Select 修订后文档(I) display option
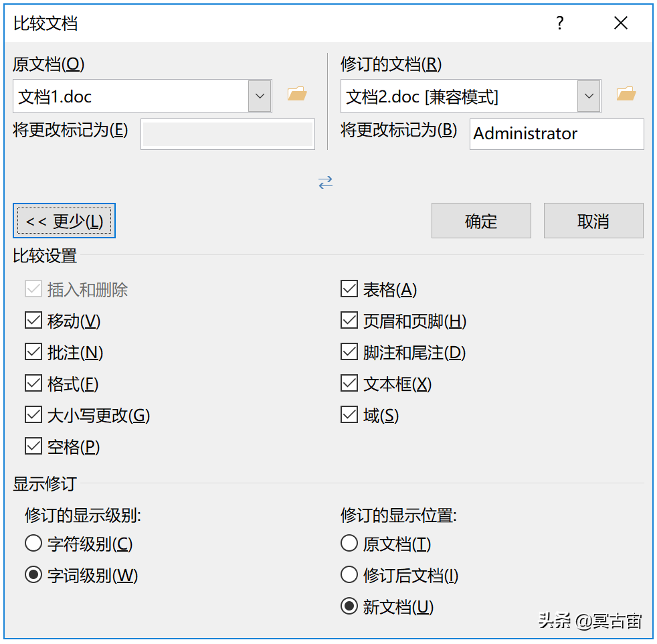Viewport: 657px width, 644px height. click(349, 574)
